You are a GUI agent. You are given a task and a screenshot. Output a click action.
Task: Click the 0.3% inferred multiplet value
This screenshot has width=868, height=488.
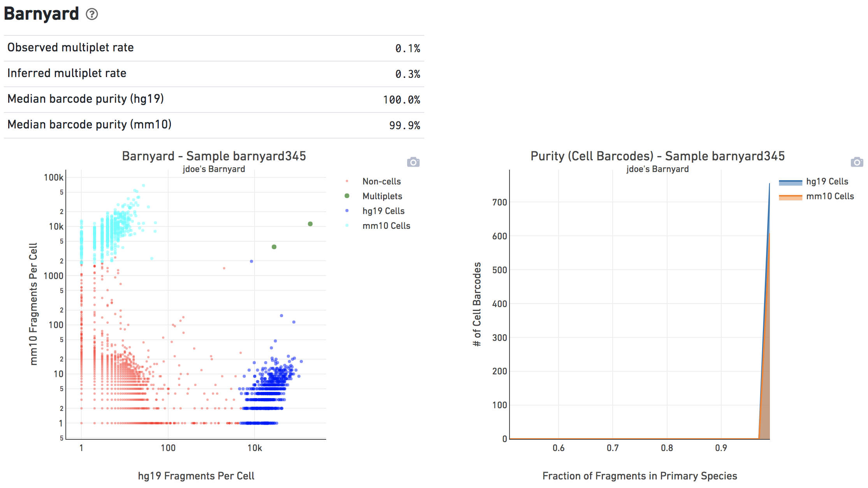(408, 74)
